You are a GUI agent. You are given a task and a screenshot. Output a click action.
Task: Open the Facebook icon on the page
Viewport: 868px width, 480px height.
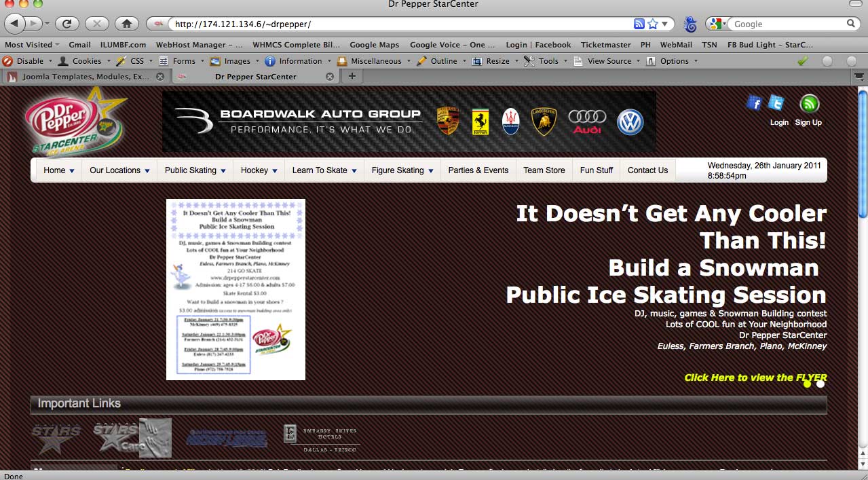[x=754, y=103]
